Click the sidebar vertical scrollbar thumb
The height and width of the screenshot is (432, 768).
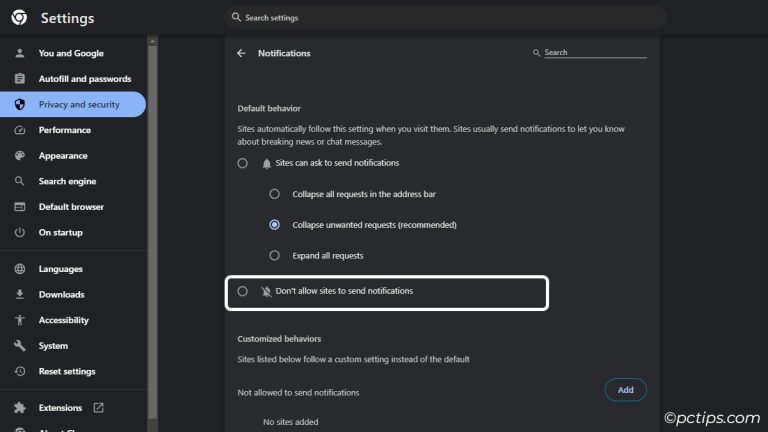152,232
